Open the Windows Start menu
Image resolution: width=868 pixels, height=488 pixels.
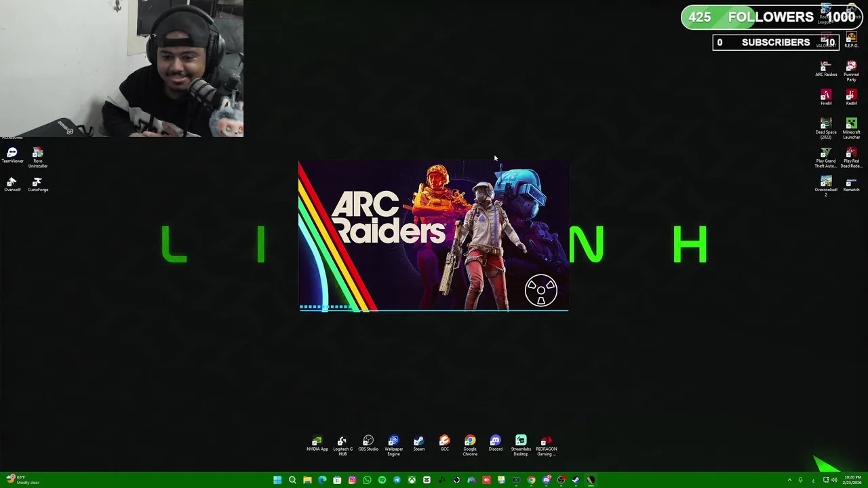[x=277, y=480]
